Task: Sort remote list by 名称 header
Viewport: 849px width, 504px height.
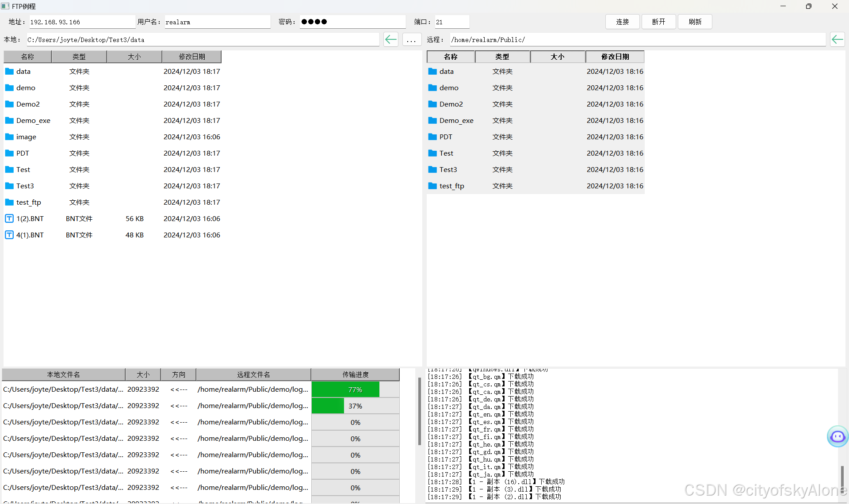Action: (x=451, y=57)
